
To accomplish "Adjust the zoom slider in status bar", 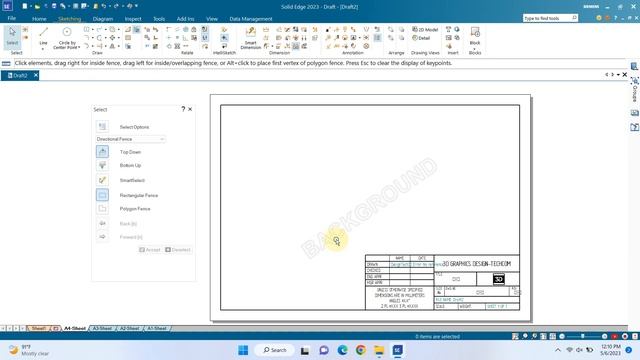I will tap(583, 336).
